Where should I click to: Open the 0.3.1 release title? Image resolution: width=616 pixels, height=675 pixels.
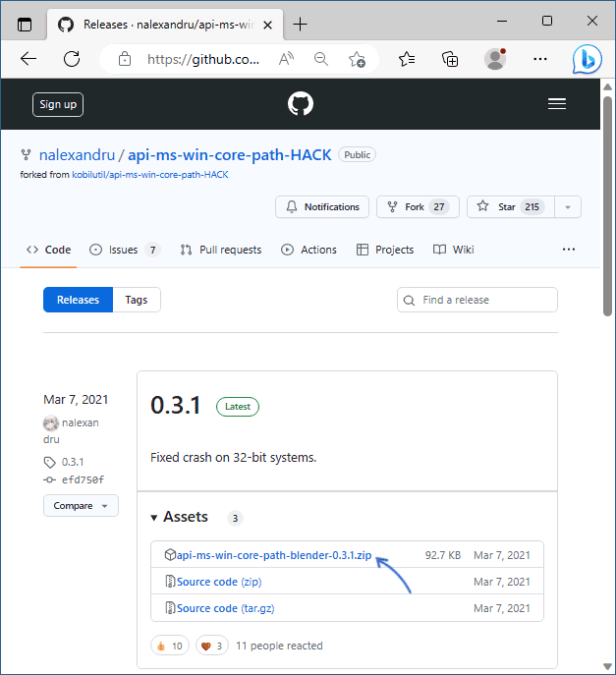point(175,406)
